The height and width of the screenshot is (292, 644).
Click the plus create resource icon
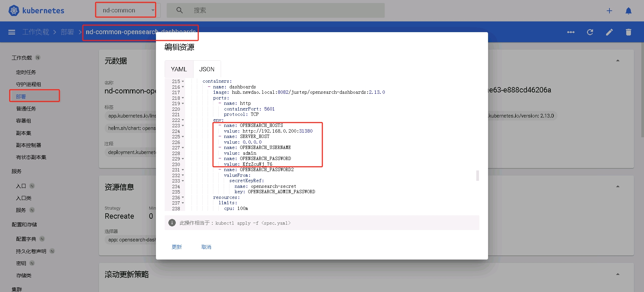[609, 11]
